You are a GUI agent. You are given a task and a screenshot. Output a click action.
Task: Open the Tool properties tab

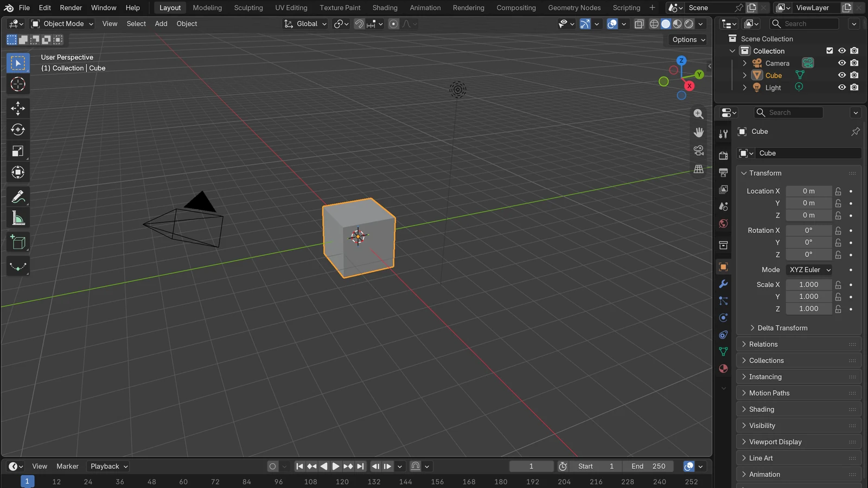click(x=723, y=134)
